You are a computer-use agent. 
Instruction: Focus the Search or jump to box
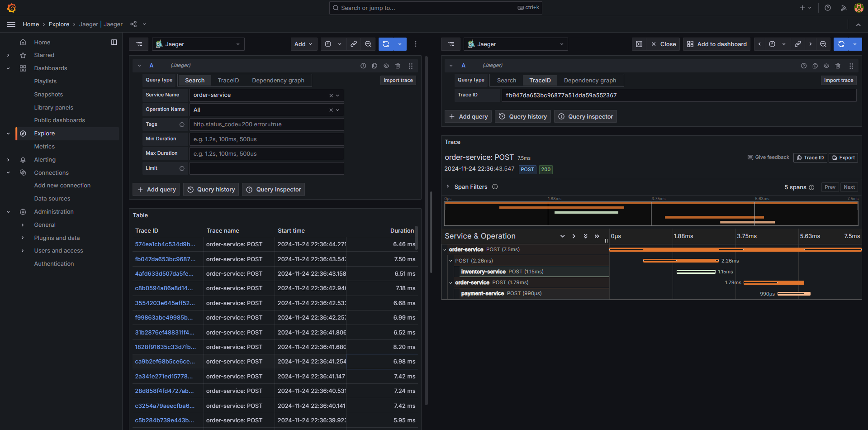click(x=435, y=8)
